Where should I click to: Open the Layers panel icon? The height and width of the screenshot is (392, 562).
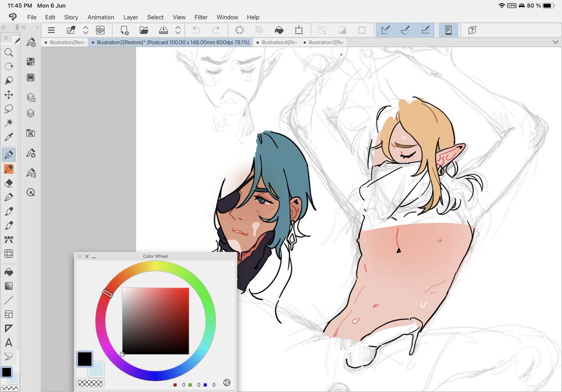31,113
